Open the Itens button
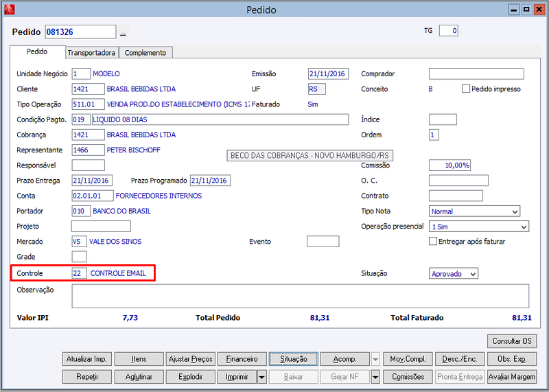549x392 pixels. tap(139, 359)
